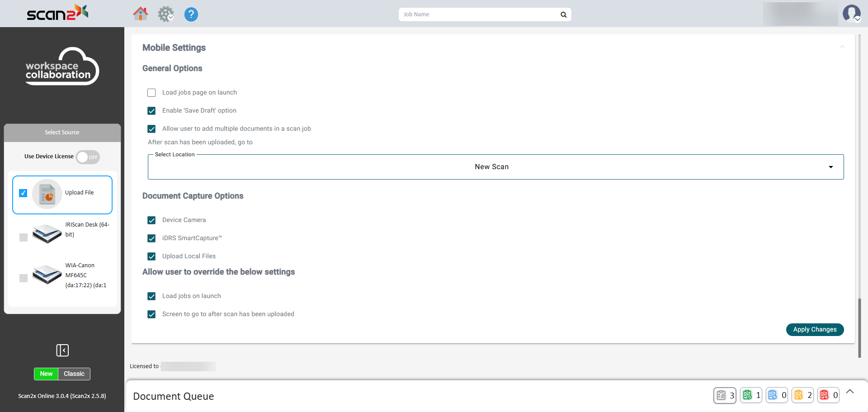Click the search magnifier icon
Viewport: 868px width, 412px height.
pyautogui.click(x=563, y=14)
